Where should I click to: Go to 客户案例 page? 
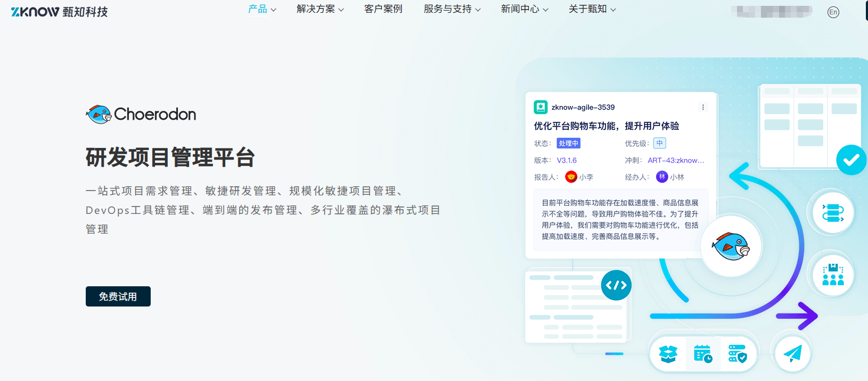pyautogui.click(x=383, y=9)
